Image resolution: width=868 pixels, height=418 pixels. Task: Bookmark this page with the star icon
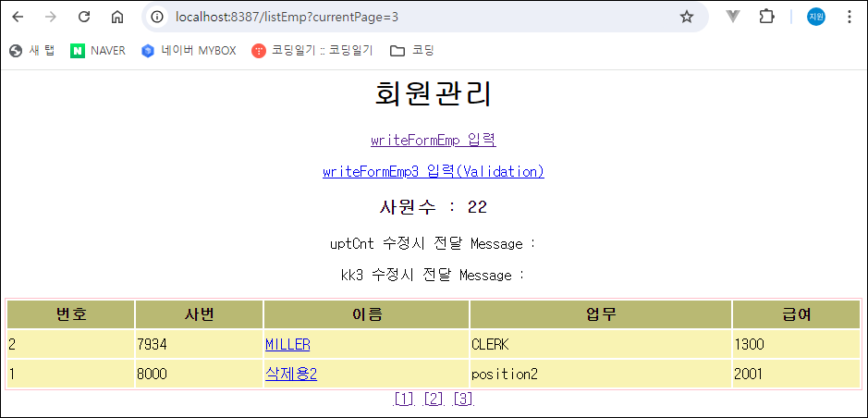687,18
